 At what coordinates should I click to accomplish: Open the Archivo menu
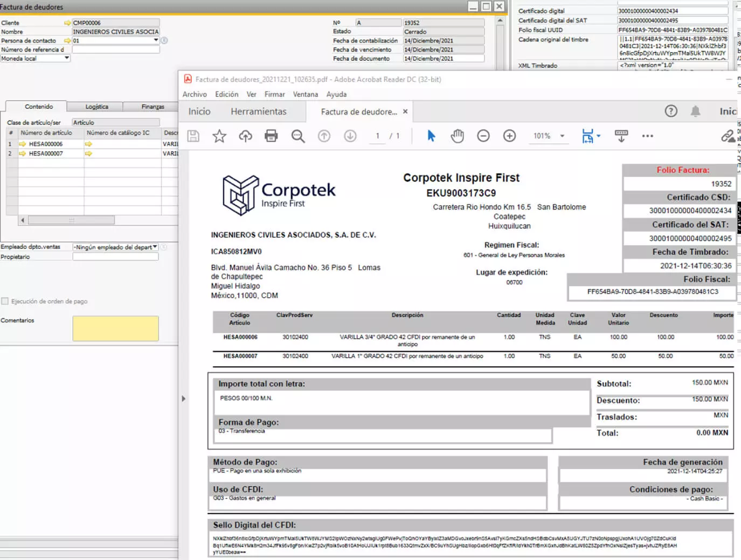click(x=195, y=94)
